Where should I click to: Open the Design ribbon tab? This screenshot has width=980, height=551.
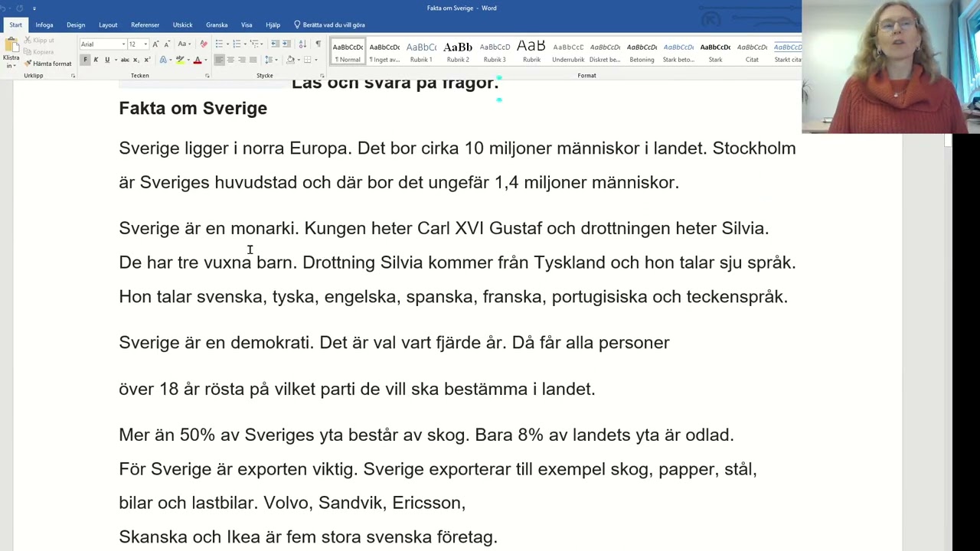(x=76, y=24)
